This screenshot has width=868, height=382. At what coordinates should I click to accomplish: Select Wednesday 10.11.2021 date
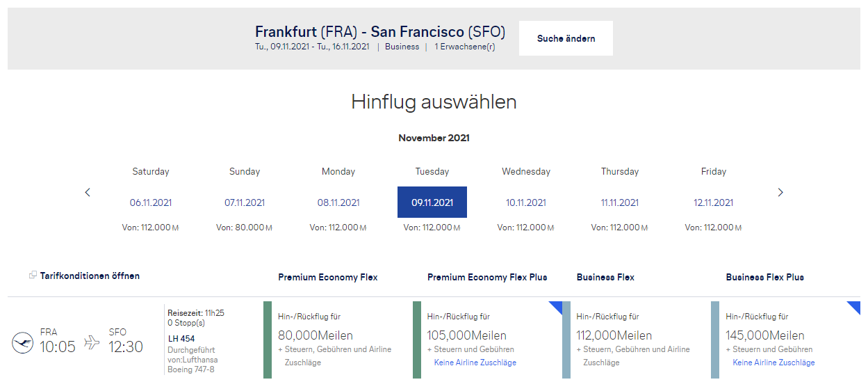(x=526, y=202)
